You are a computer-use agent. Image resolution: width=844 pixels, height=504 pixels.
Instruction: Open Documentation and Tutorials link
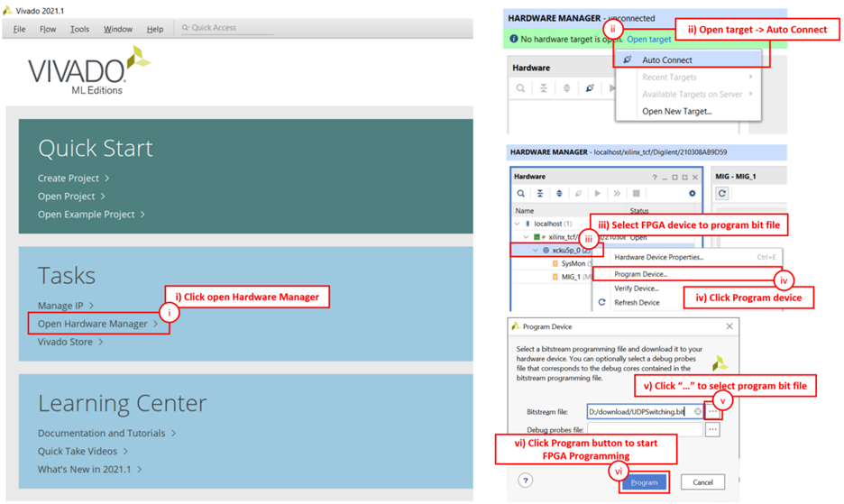tap(106, 433)
